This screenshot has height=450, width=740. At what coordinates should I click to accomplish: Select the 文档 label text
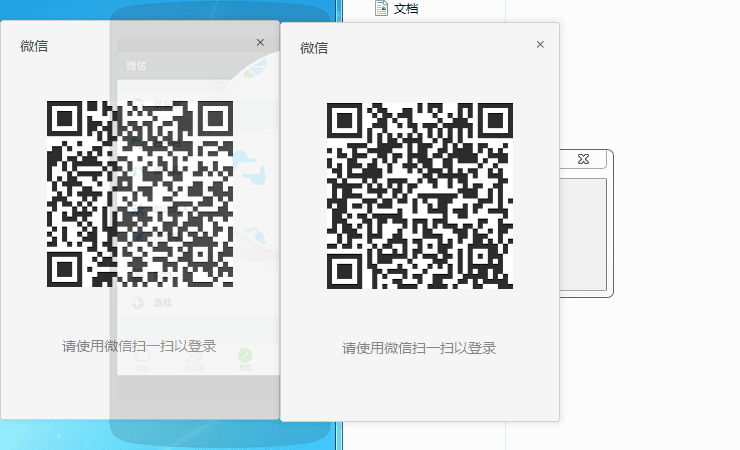(x=406, y=8)
